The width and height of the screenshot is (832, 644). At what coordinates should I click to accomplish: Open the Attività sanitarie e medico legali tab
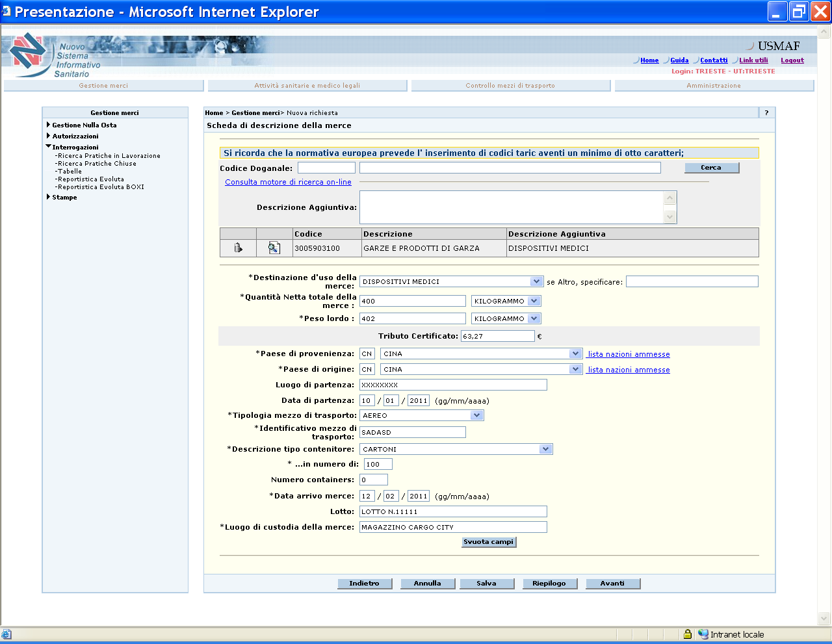pos(307,86)
